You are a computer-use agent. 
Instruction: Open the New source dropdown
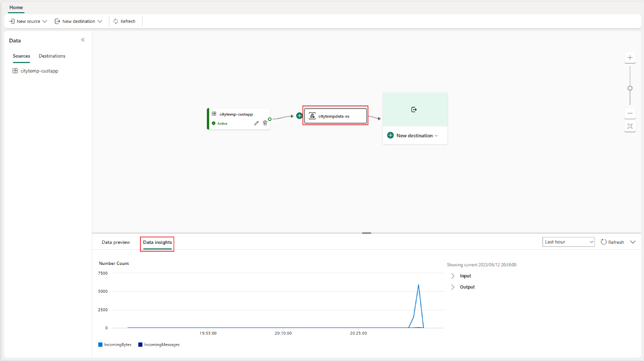coord(28,21)
